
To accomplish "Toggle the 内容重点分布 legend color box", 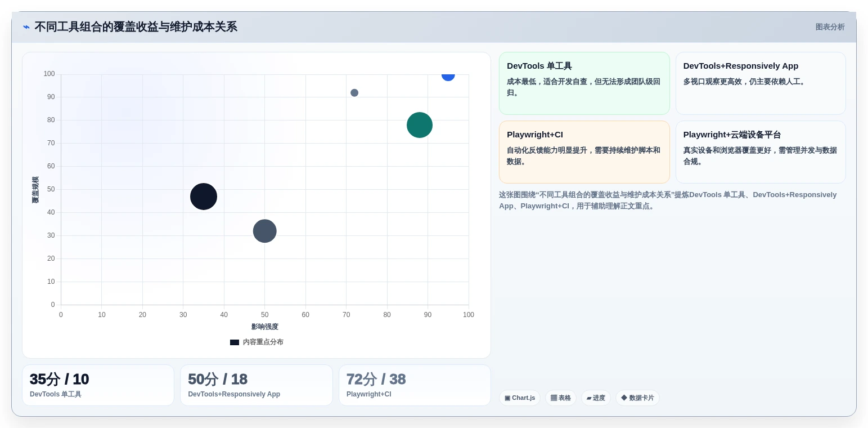I will pyautogui.click(x=235, y=342).
